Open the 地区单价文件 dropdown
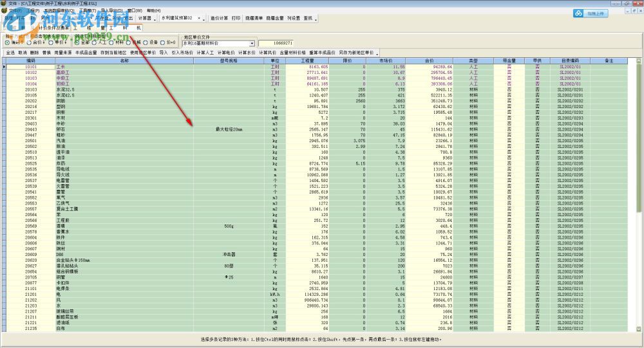 [251, 43]
